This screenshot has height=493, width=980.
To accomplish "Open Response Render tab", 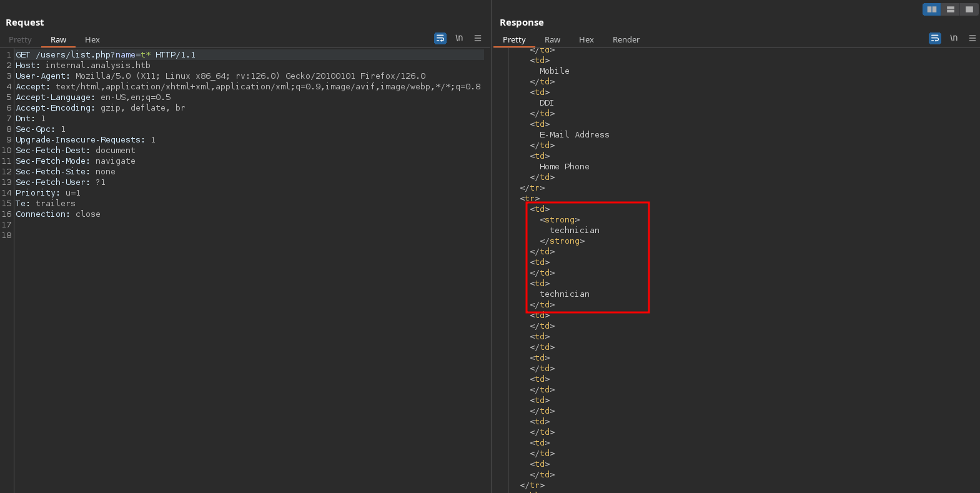I will (x=626, y=39).
